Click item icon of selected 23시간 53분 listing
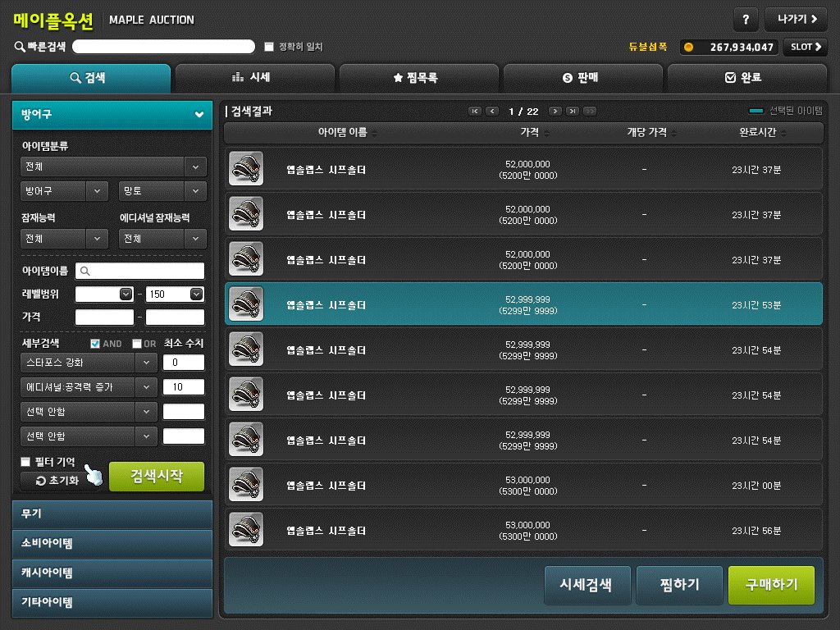The width and height of the screenshot is (840, 630). 246,304
